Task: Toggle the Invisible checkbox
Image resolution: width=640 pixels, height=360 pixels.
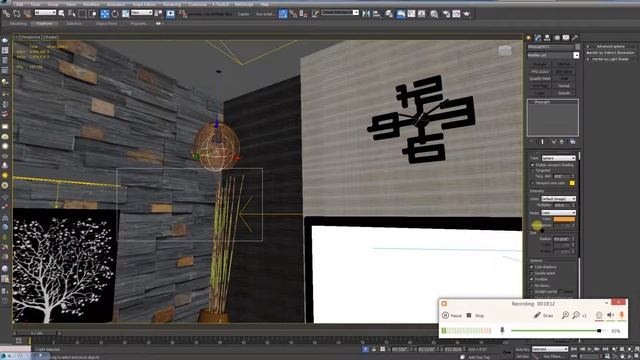Action: click(532, 279)
